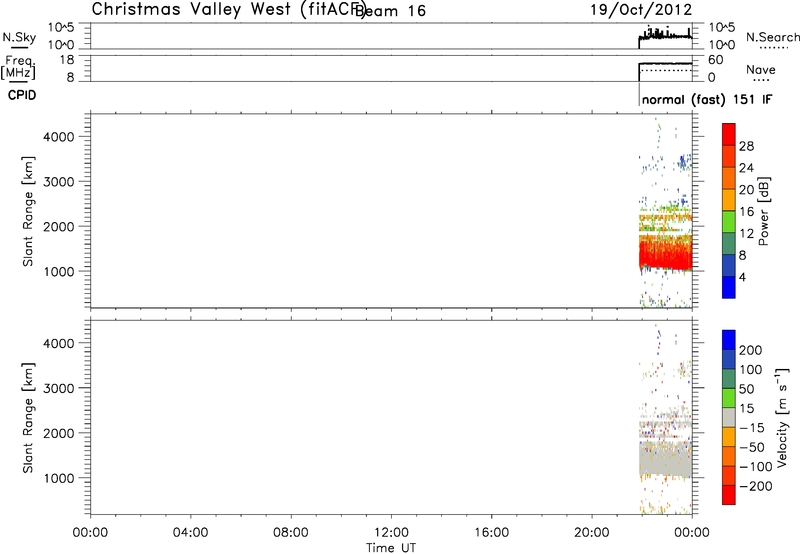Click 'Slant Range [km]' label of power panel
This screenshot has width=800, height=554.
(x=28, y=211)
